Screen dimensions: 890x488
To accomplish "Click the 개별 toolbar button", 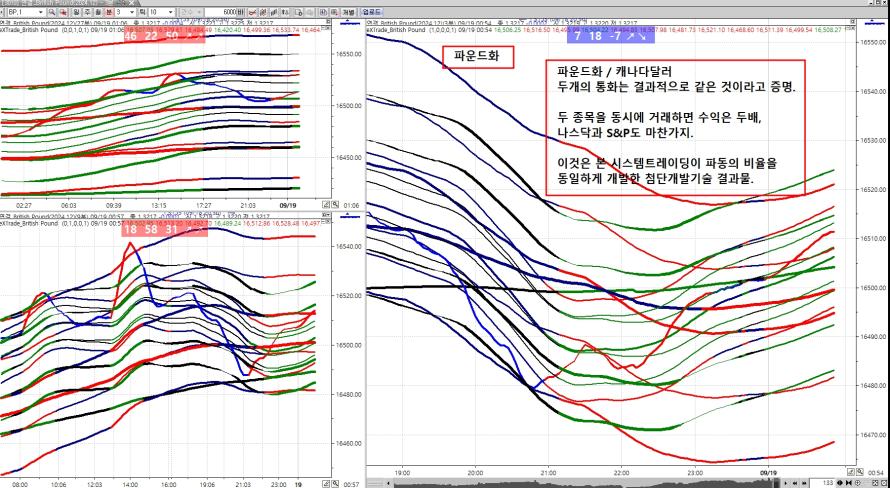I will [x=349, y=12].
